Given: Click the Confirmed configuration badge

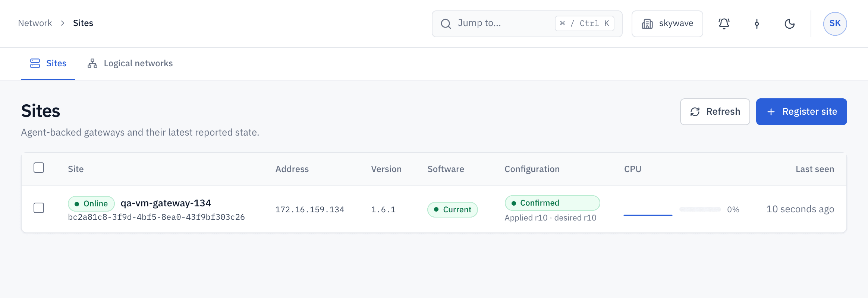Looking at the screenshot, I should tap(553, 203).
